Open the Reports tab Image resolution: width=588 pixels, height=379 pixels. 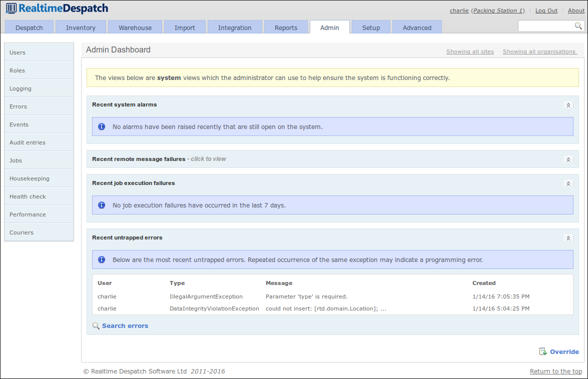(x=286, y=27)
